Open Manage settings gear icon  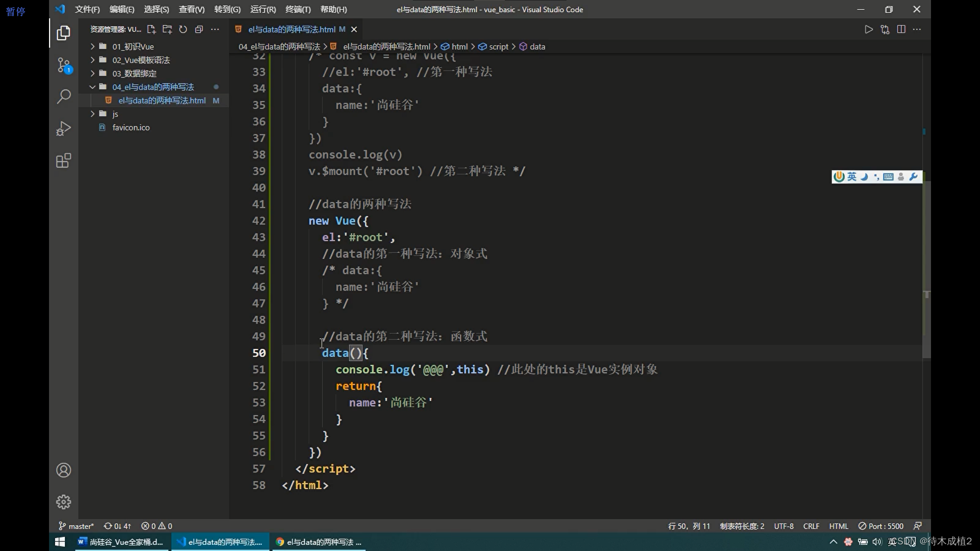(63, 502)
